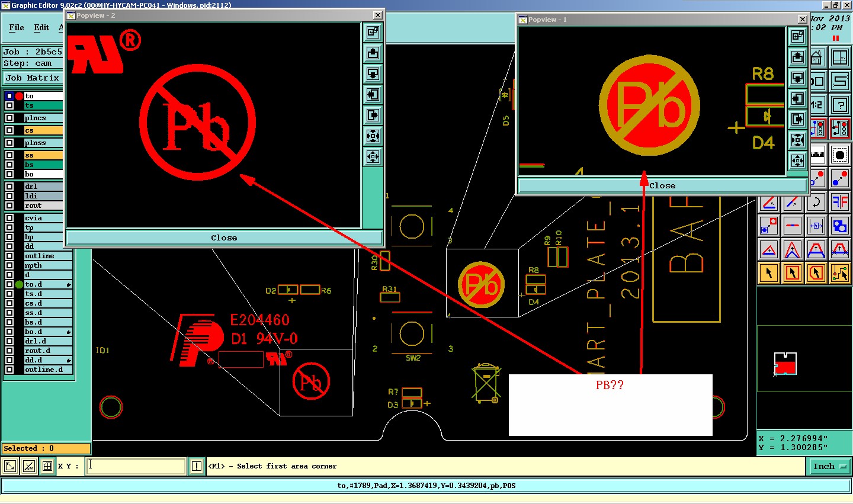Click the S-shaped trace icon
Image resolution: width=853 pixels, height=504 pixels.
pyautogui.click(x=840, y=81)
